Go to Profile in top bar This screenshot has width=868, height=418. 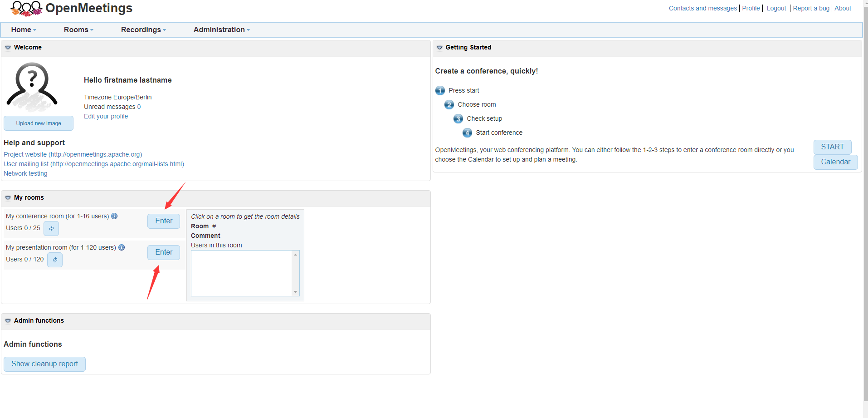[751, 8]
